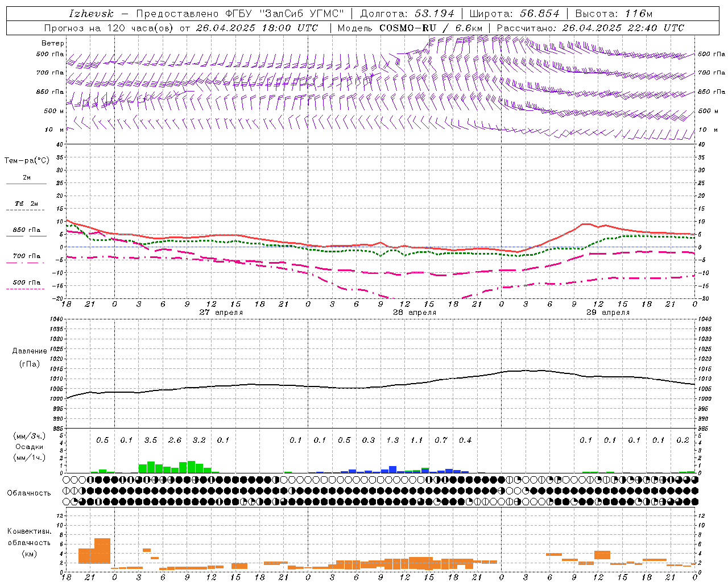Click the (гПа) pressure unit label
728x582 pixels.
(30, 364)
